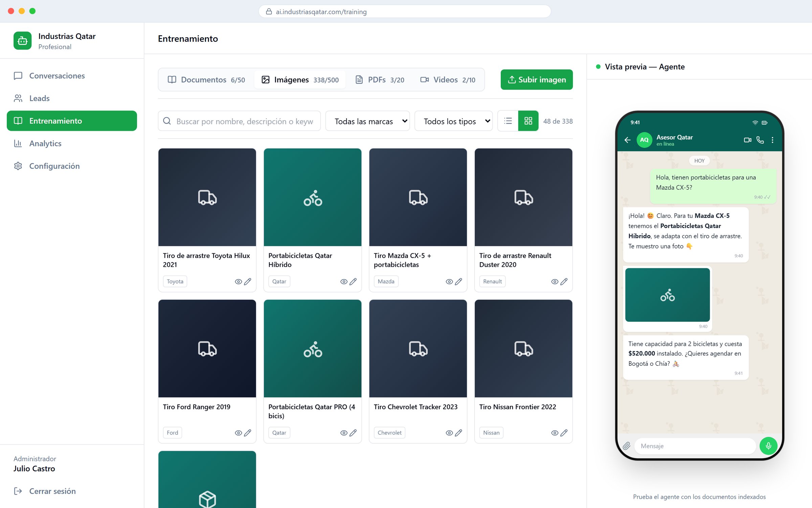Screen dimensions: 812x508
Task: Click the Industrias Qatar robot logo icon
Action: [22, 41]
